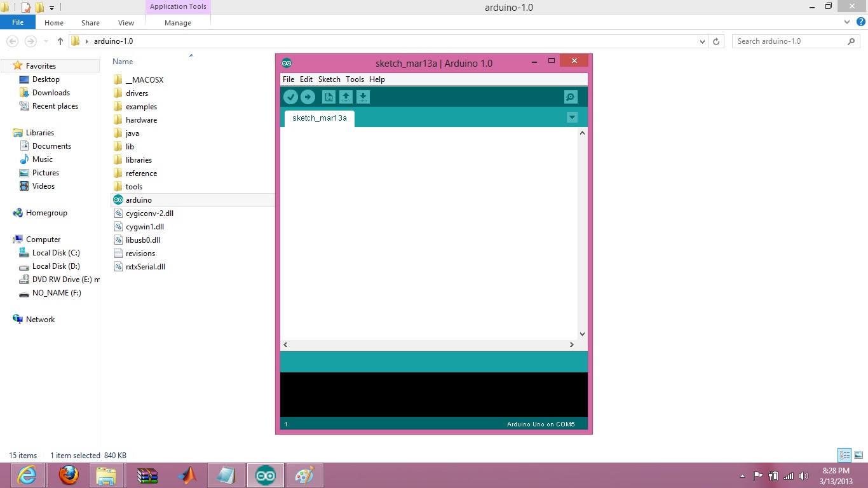Click the Upload arrow icon in Arduino toolbar
This screenshot has height=488, width=868.
(308, 97)
